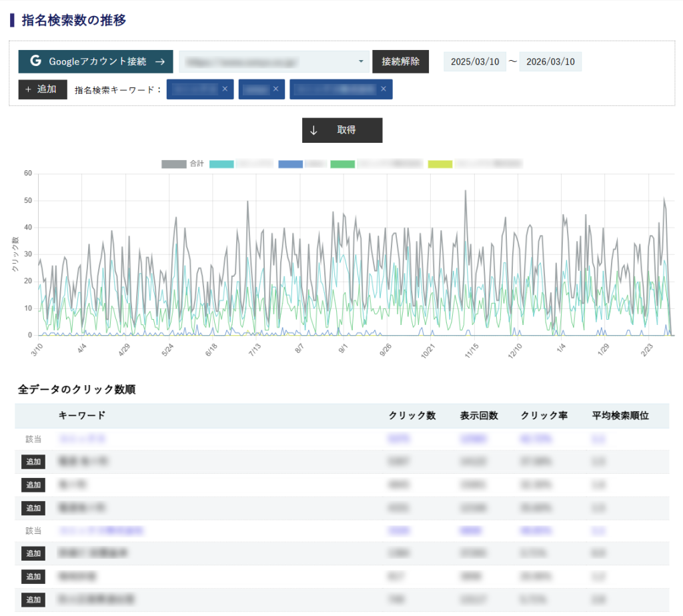Click the 平均検索順位 column header
The width and height of the screenshot is (683, 616).
620,416
